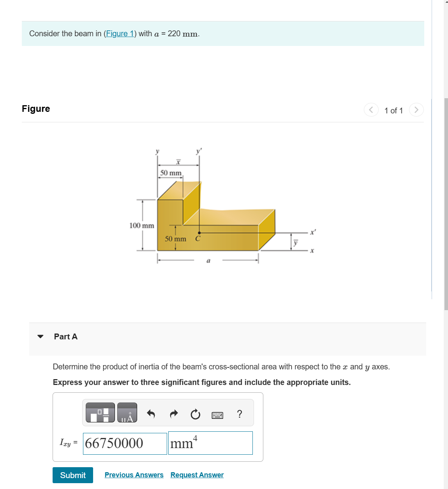Redo the answer edit

(x=173, y=414)
